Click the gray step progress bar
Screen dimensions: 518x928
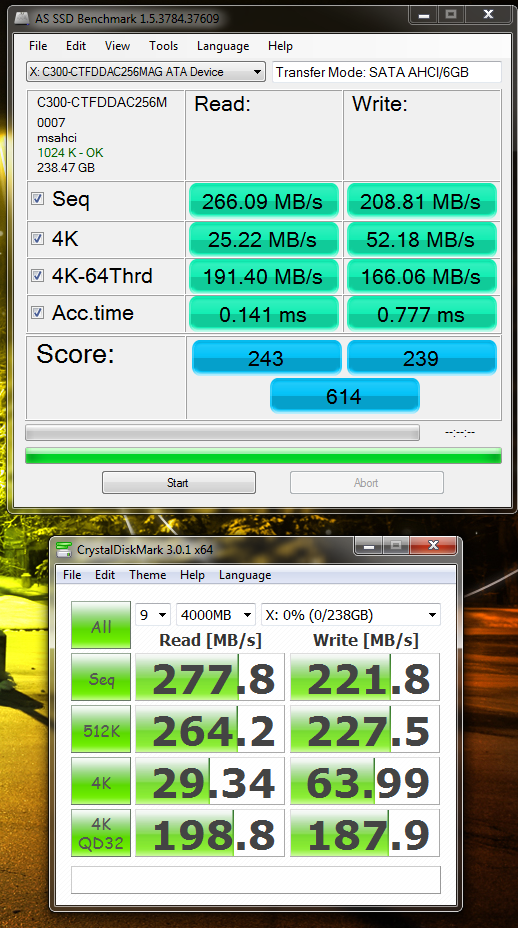(223, 433)
